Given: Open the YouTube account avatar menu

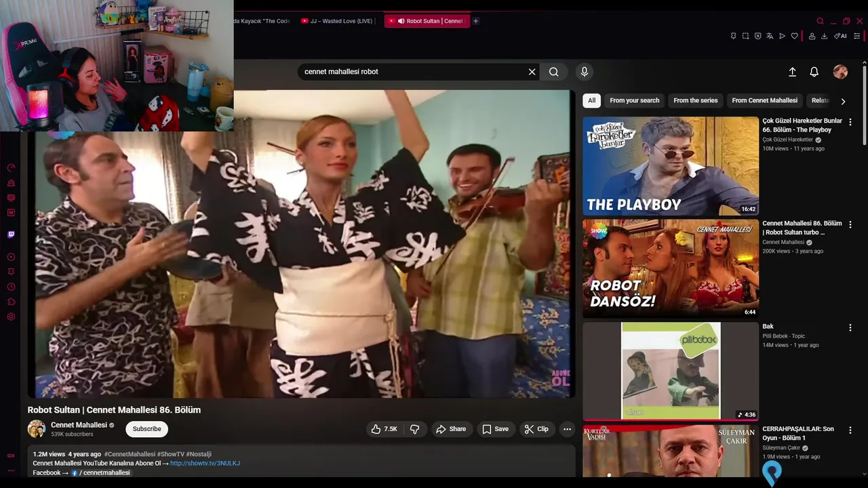Looking at the screenshot, I should pos(840,72).
